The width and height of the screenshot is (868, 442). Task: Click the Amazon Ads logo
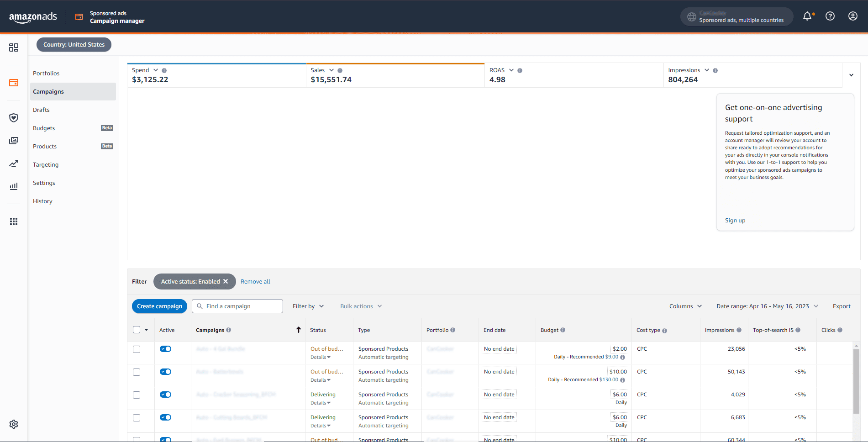33,17
